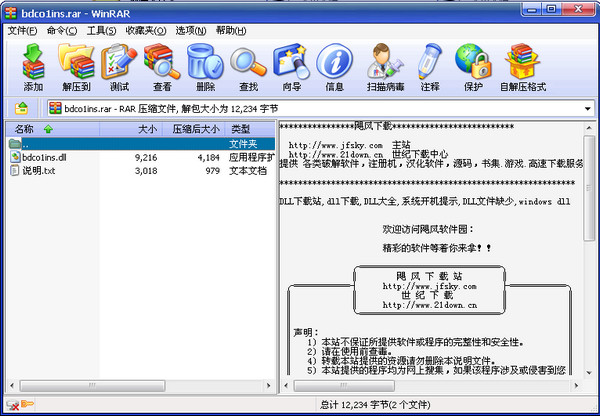Image resolution: width=600 pixels, height=416 pixels.
Task: Click file list scroll right arrow
Action: pyautogui.click(x=269, y=385)
